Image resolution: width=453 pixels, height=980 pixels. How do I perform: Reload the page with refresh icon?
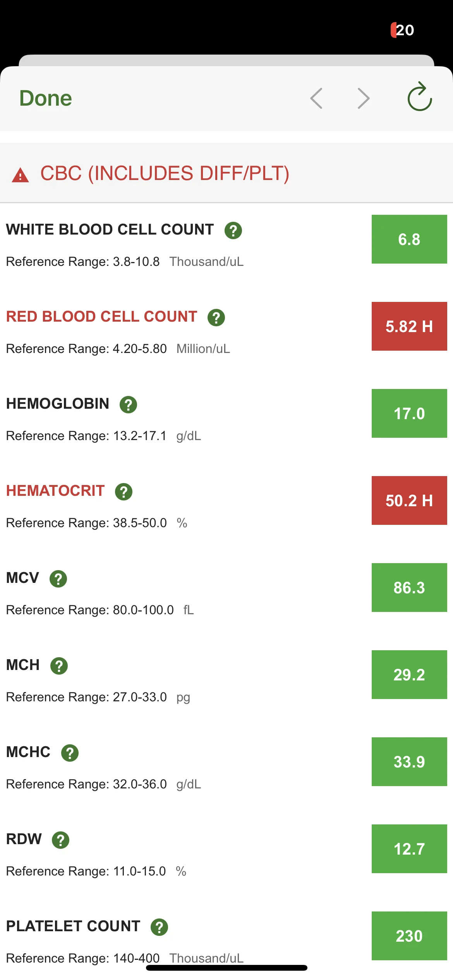[420, 97]
